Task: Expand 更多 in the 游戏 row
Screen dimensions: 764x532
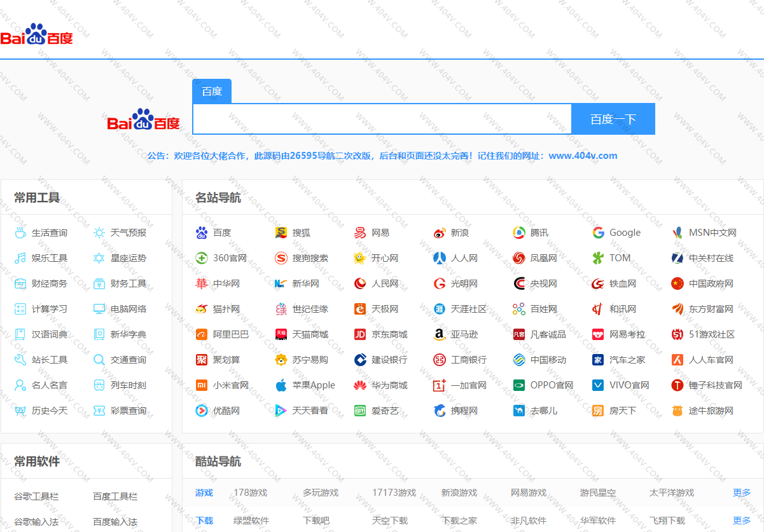Action: click(x=742, y=493)
